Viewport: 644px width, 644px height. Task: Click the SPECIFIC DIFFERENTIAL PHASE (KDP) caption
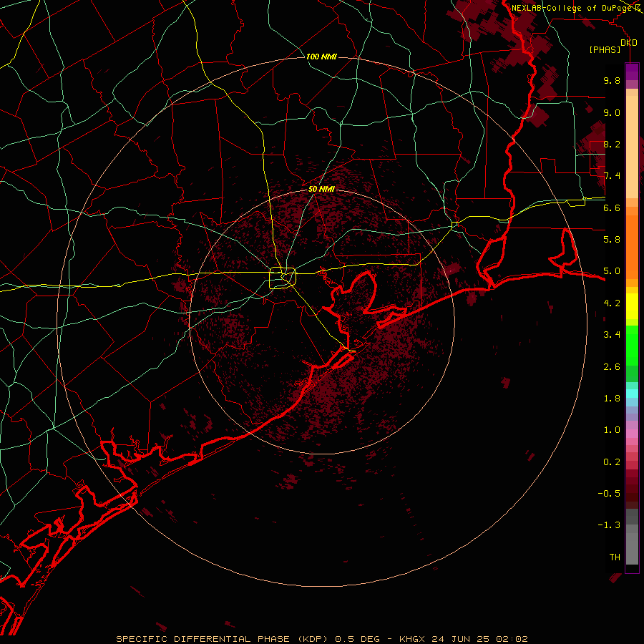[x=222, y=639]
